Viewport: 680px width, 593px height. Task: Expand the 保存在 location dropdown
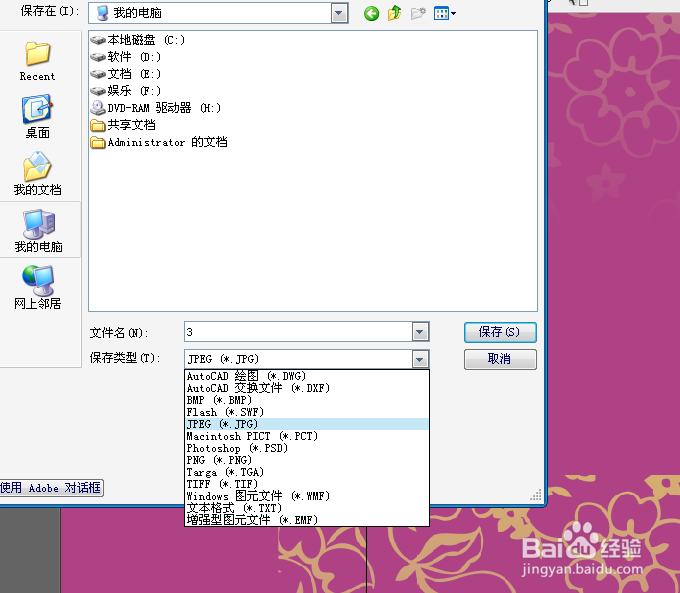tap(339, 13)
